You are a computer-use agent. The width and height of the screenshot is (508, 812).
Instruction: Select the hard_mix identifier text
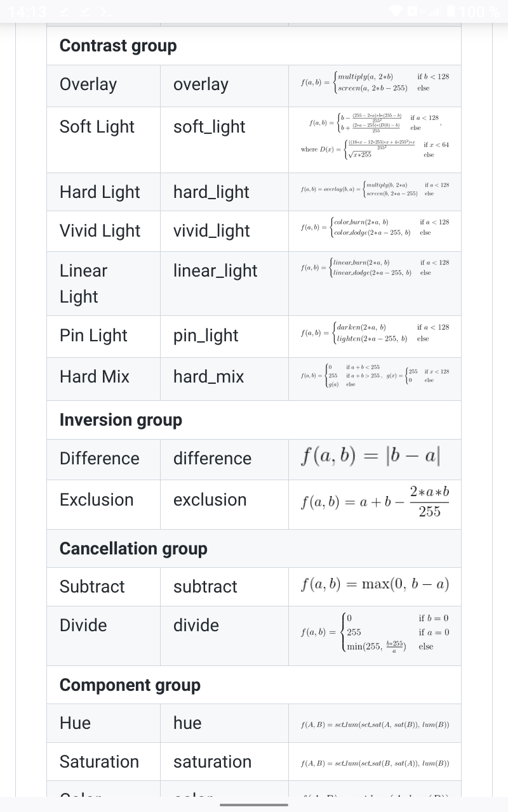[x=208, y=377]
